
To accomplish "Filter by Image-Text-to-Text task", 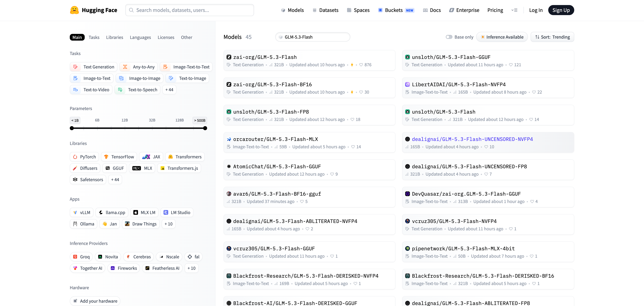I will click(186, 67).
